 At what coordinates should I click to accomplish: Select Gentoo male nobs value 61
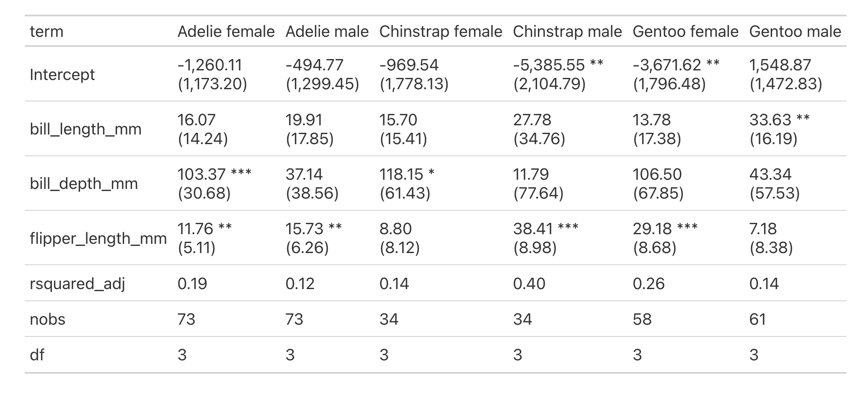coord(757,319)
